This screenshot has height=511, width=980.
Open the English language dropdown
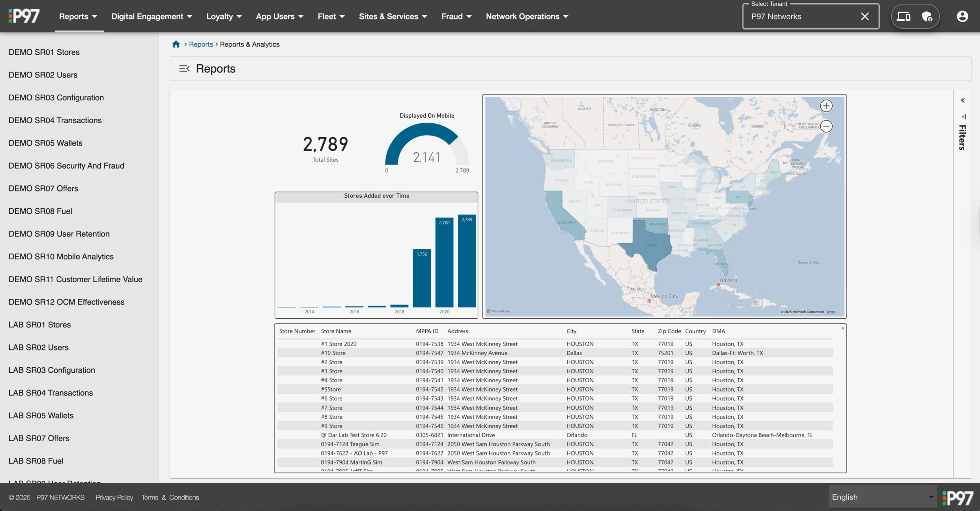click(x=882, y=497)
